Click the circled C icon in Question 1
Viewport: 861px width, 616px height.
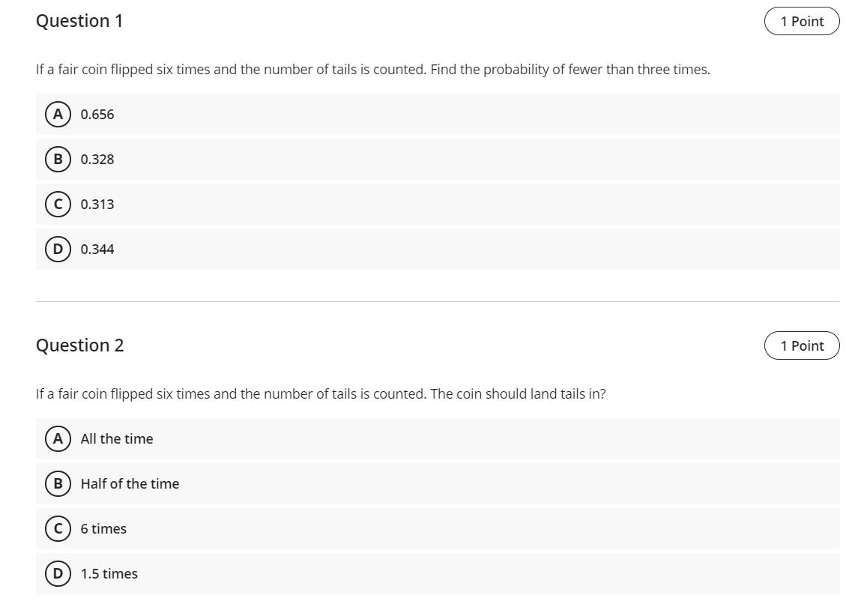tap(57, 204)
